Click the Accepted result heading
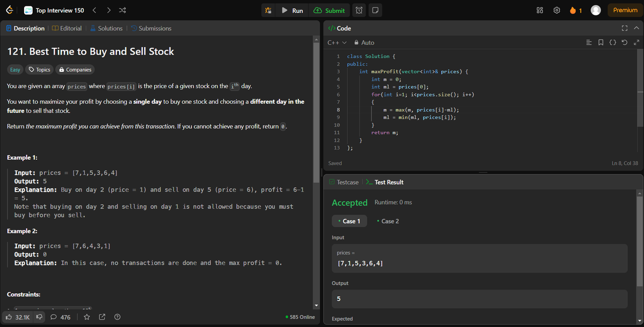644x327 pixels. [349, 203]
